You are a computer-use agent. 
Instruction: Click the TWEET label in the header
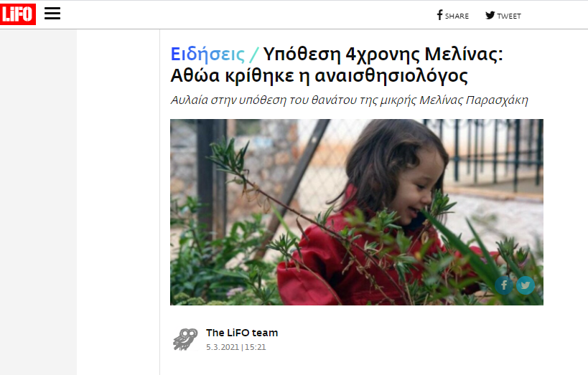click(509, 16)
